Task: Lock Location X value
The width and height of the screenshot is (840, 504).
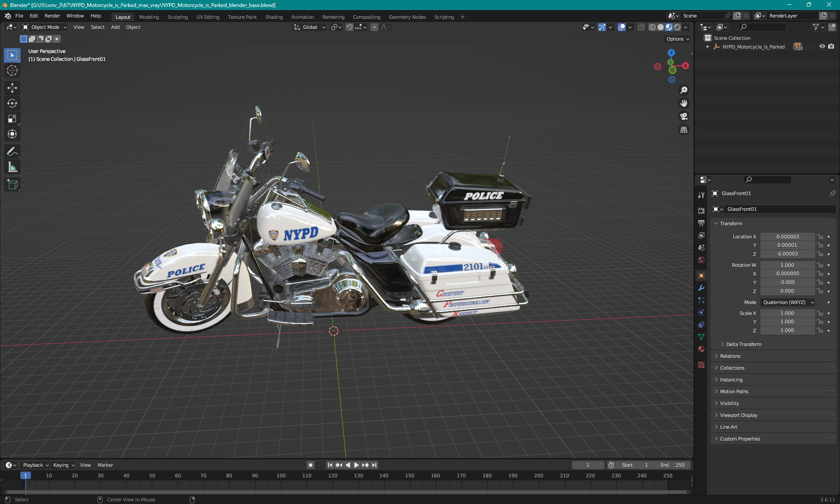Action: (820, 237)
